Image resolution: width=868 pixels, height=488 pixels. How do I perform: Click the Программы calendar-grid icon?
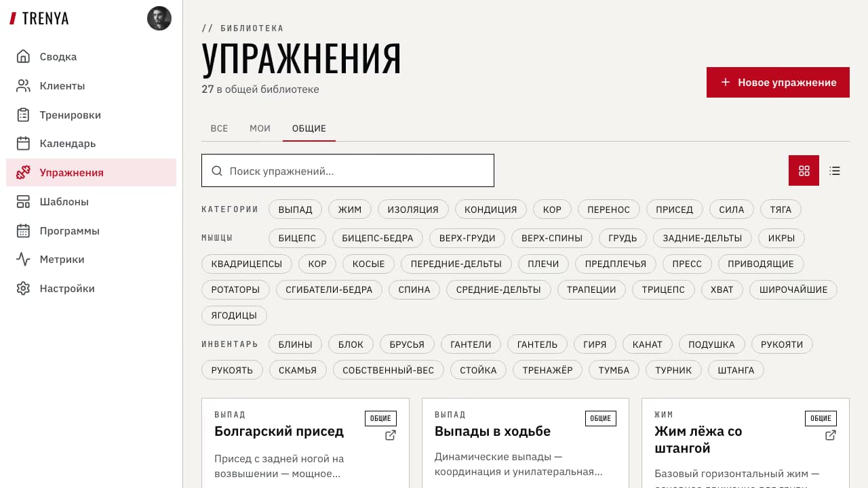click(x=23, y=231)
